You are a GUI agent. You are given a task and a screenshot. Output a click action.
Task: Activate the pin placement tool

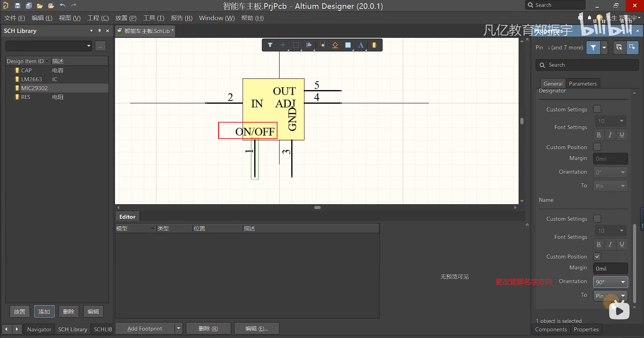(x=322, y=45)
